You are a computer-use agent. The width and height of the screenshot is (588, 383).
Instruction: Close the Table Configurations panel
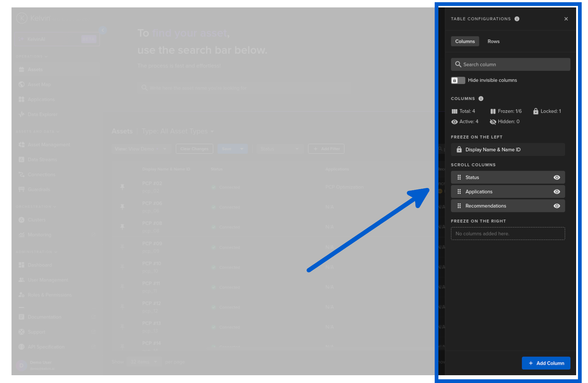[566, 19]
